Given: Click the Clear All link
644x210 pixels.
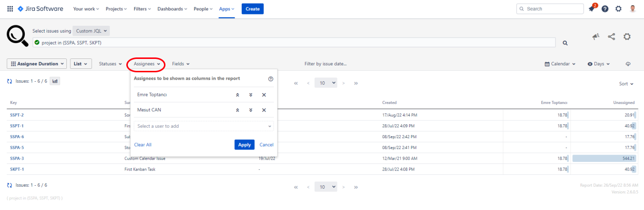Looking at the screenshot, I should (143, 145).
